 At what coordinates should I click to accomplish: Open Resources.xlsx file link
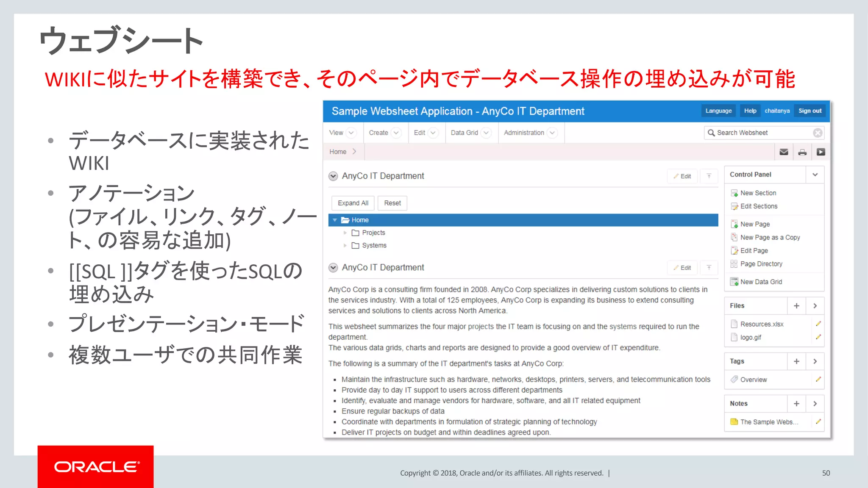point(762,324)
